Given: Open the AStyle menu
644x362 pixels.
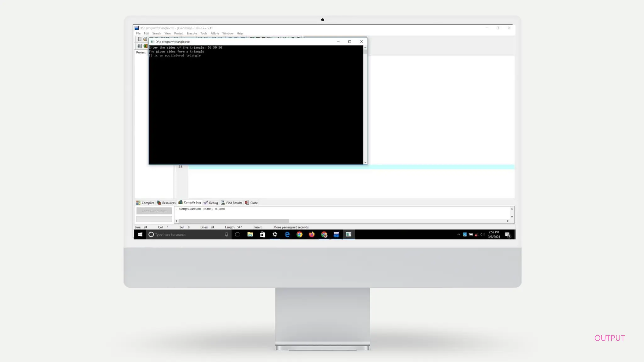Looking at the screenshot, I should click(x=214, y=33).
